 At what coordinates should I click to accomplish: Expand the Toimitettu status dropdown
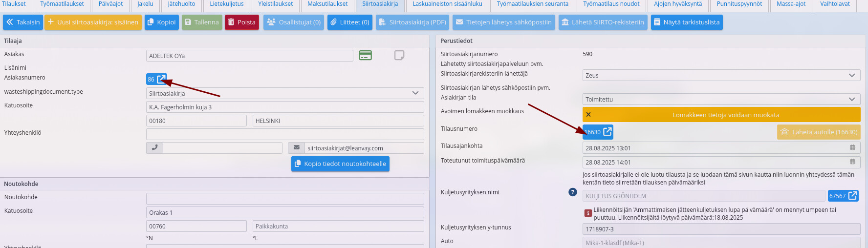coord(851,99)
